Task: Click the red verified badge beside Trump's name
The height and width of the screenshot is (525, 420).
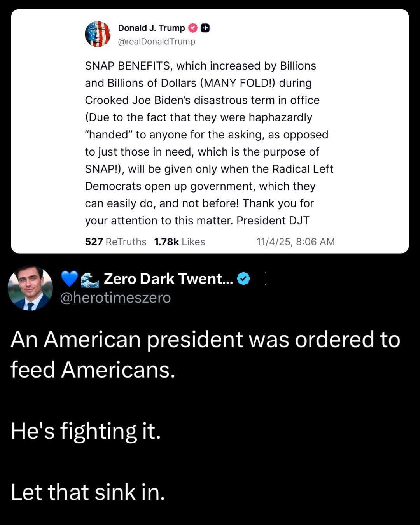Action: (x=192, y=28)
